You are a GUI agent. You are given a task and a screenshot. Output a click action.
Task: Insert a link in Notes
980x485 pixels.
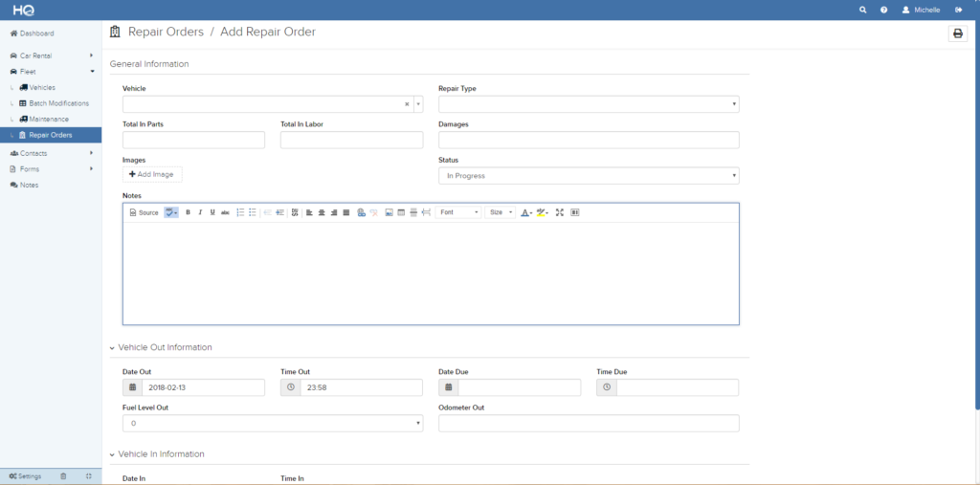tap(361, 212)
